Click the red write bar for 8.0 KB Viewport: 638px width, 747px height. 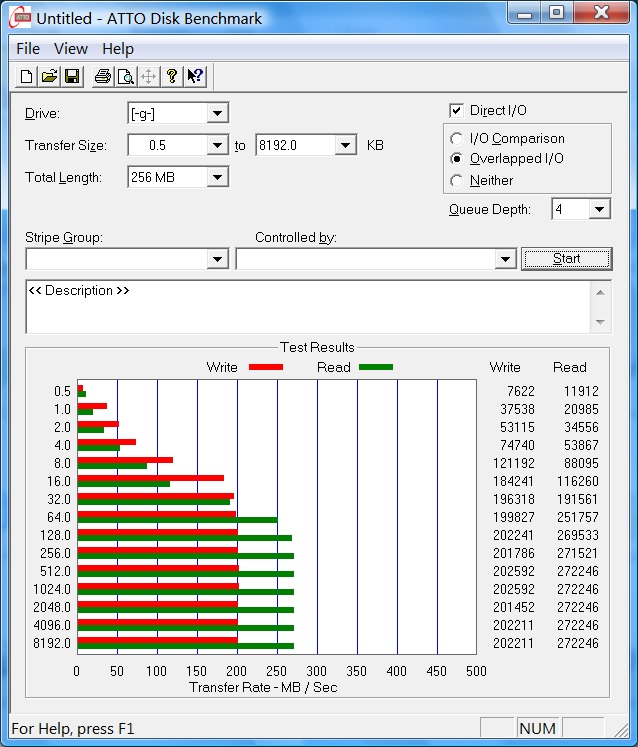click(x=125, y=460)
